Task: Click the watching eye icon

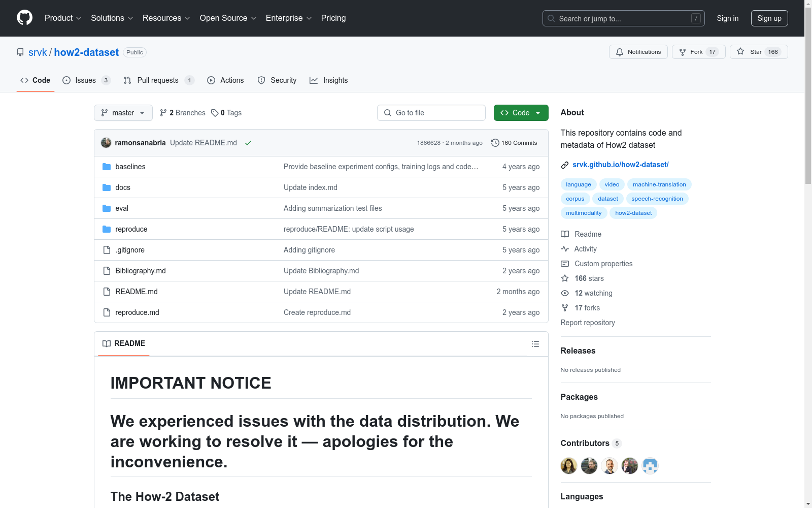Action: click(565, 293)
